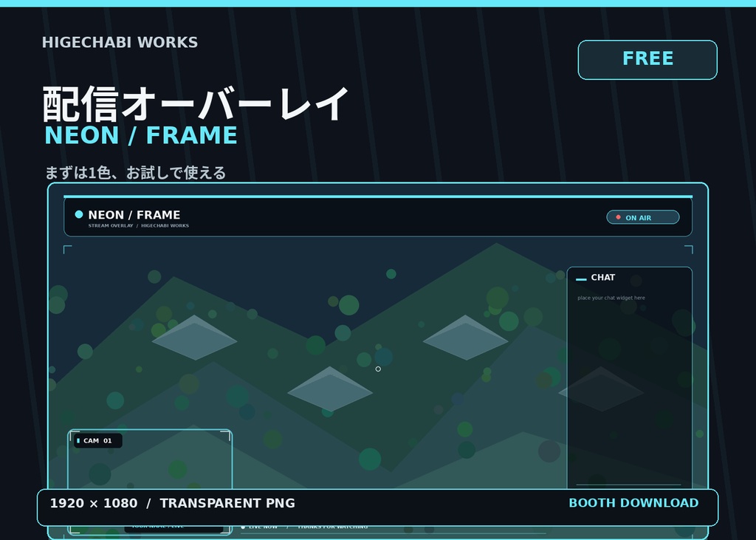Click the center bottom diamond in the preview
This screenshot has height=540, width=756.
tap(330, 389)
